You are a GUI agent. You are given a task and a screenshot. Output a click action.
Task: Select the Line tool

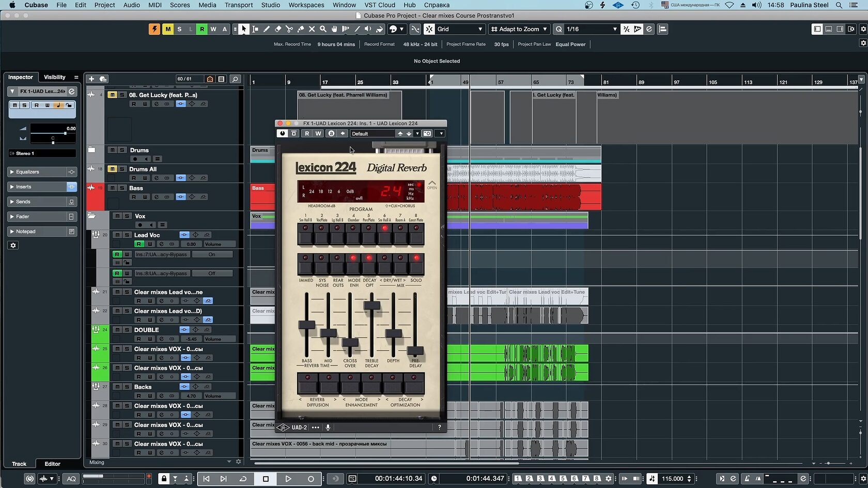tap(357, 29)
